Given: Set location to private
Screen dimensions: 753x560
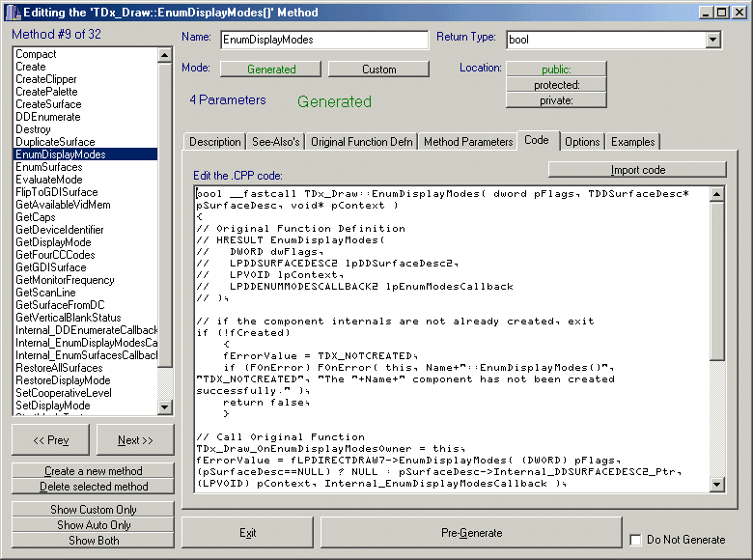Looking at the screenshot, I should (556, 99).
